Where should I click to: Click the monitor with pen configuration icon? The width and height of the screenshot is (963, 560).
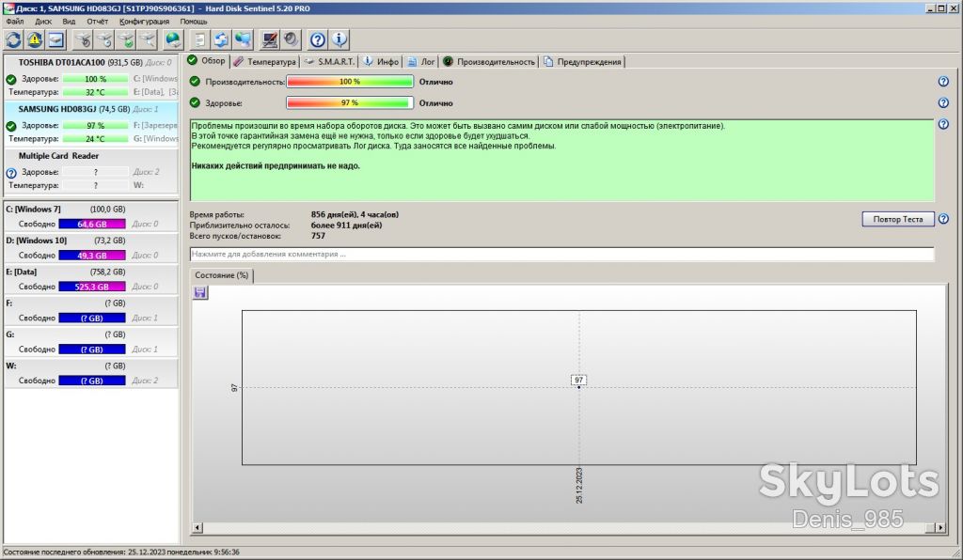pyautogui.click(x=270, y=40)
